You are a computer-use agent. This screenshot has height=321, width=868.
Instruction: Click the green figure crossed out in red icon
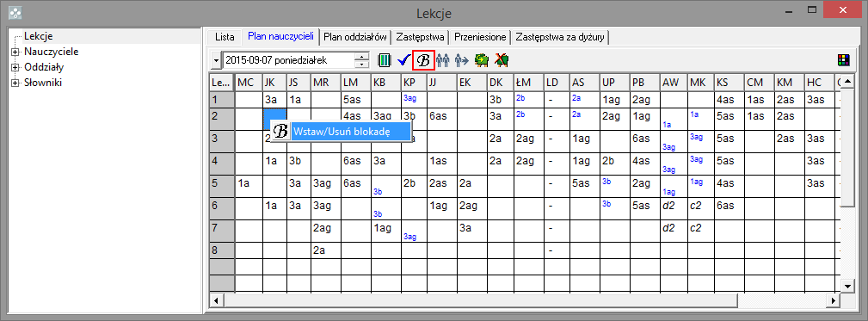pyautogui.click(x=502, y=59)
